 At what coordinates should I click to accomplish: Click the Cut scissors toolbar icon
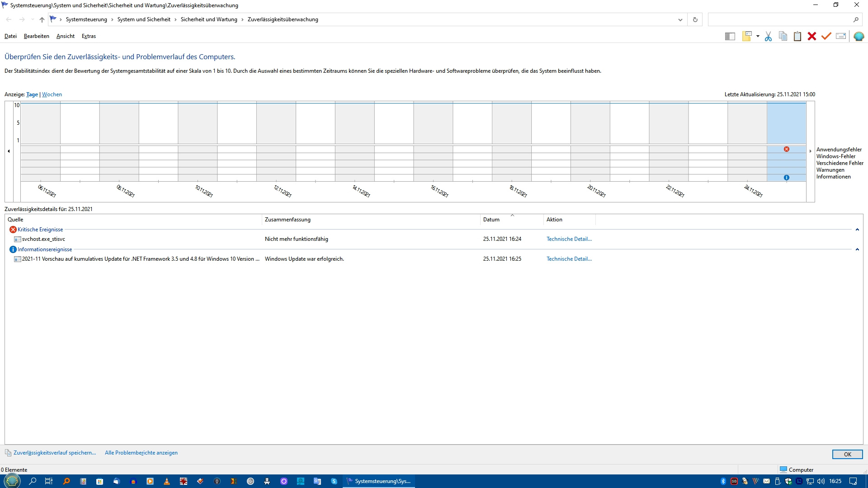(768, 37)
